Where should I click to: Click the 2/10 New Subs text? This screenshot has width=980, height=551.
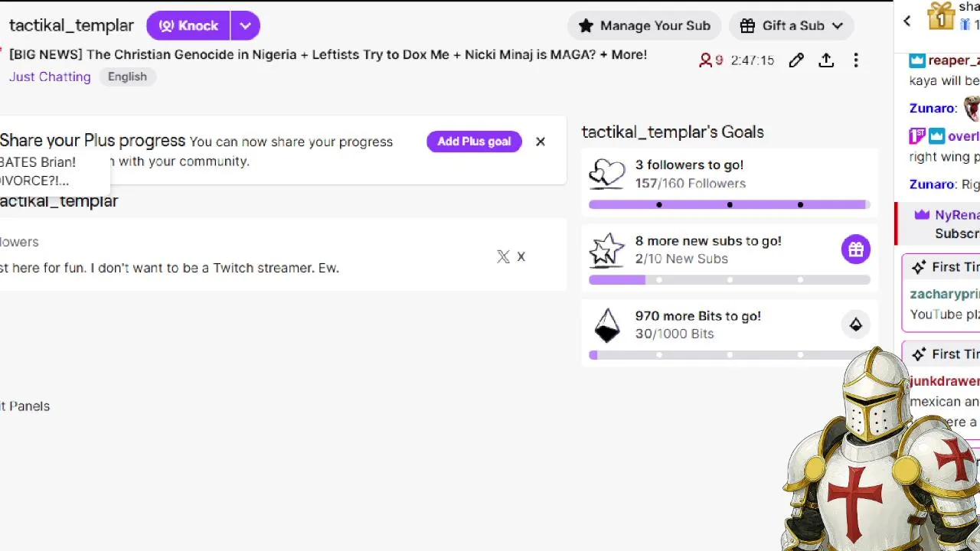coord(681,259)
